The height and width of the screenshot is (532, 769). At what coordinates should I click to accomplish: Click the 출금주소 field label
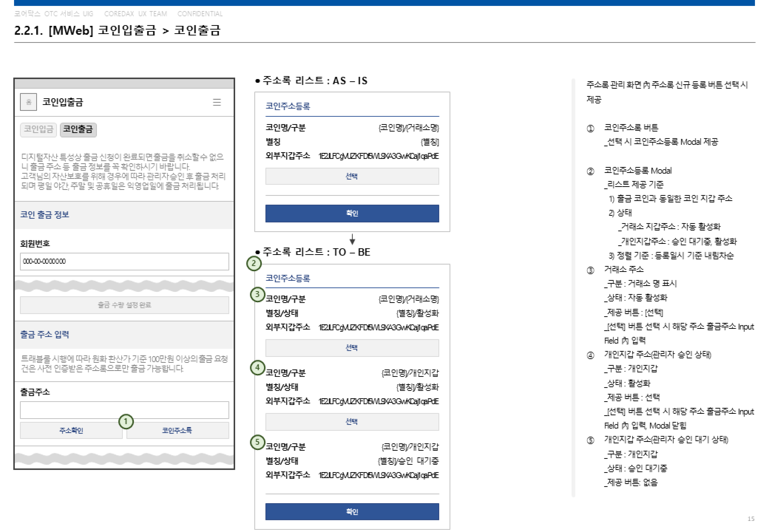click(35, 392)
